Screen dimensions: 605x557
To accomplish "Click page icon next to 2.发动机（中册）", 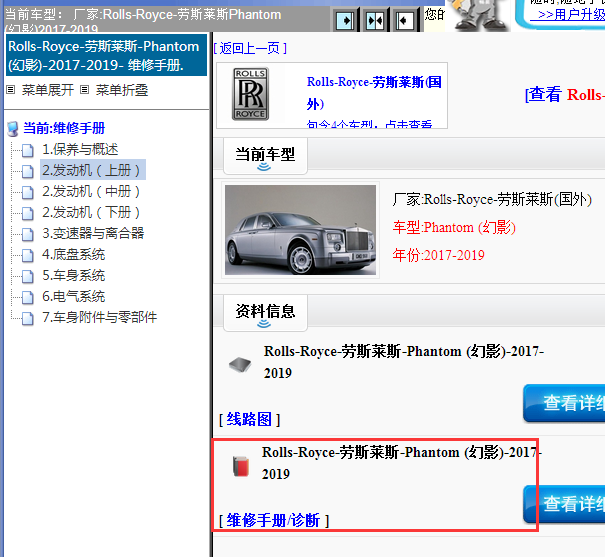I will 27,192.
